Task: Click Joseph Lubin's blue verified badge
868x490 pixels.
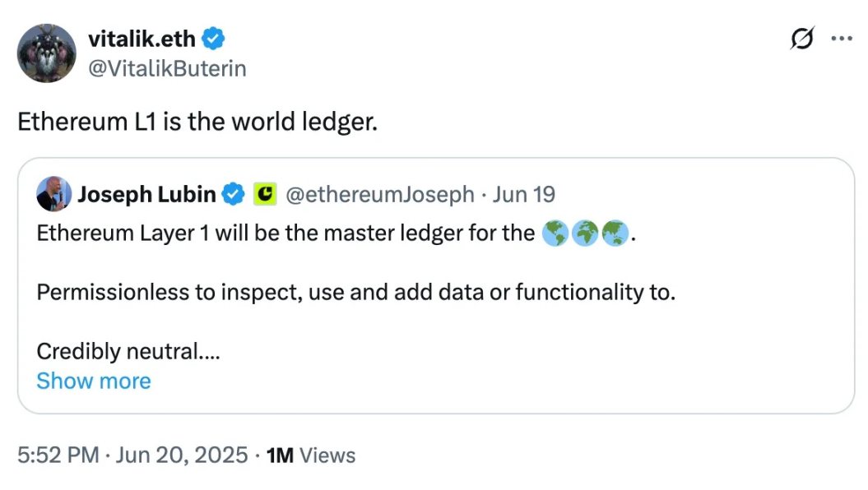Action: point(234,195)
